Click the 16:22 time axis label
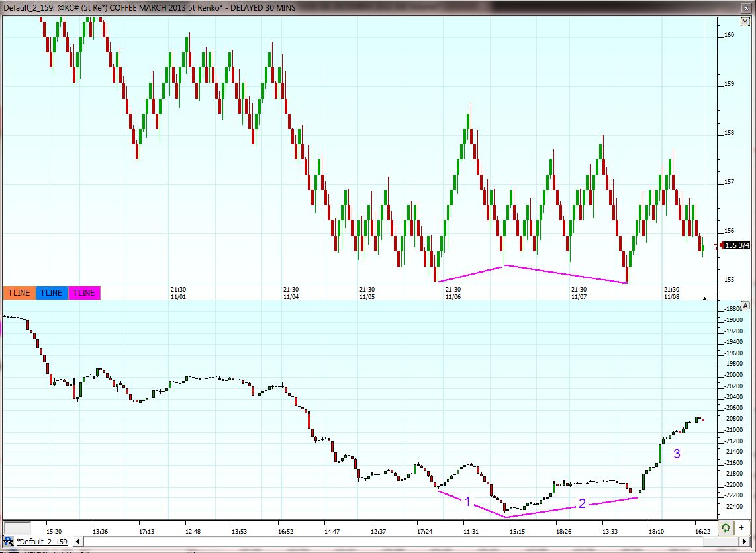The height and width of the screenshot is (553, 756). [x=702, y=532]
